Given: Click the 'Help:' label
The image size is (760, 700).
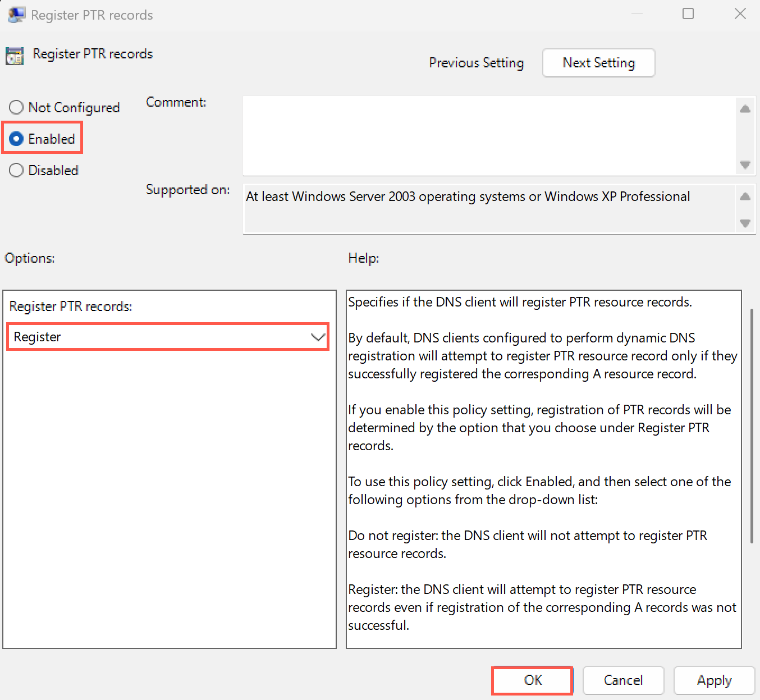Looking at the screenshot, I should tap(364, 258).
